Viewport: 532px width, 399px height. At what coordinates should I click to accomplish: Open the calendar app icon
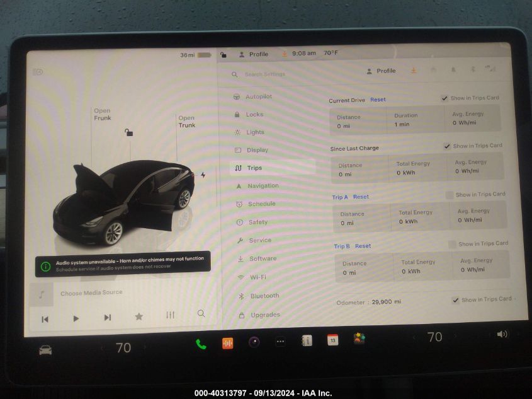click(x=332, y=340)
